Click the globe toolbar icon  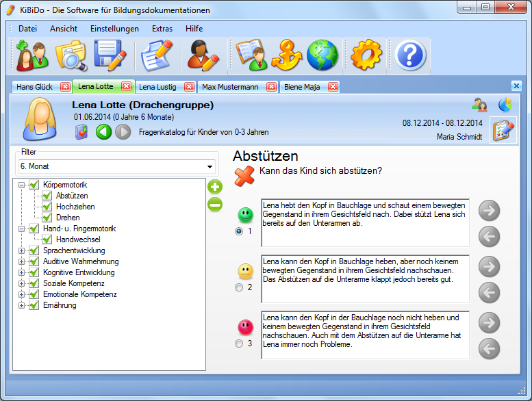click(322, 56)
